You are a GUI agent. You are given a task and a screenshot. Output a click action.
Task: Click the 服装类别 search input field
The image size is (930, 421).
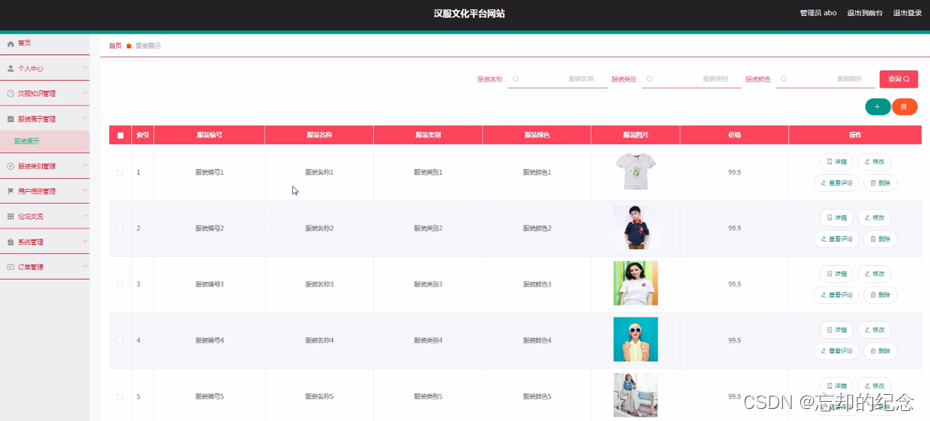[692, 79]
